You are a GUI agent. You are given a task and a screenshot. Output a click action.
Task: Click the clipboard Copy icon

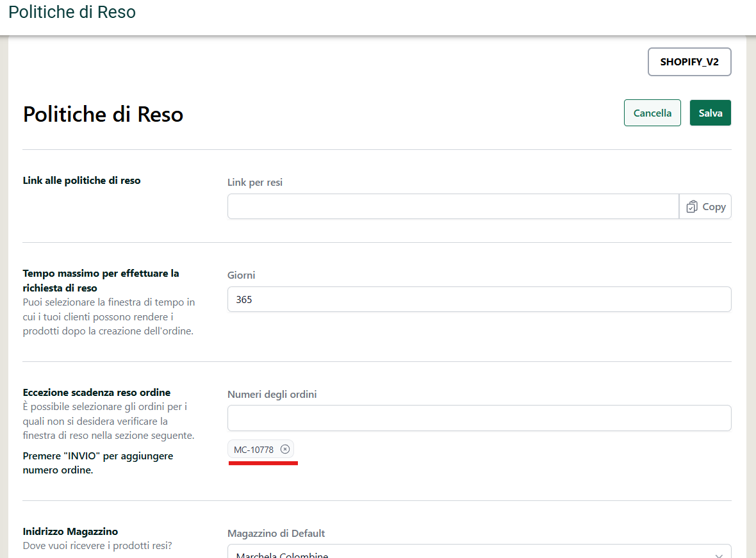(692, 207)
